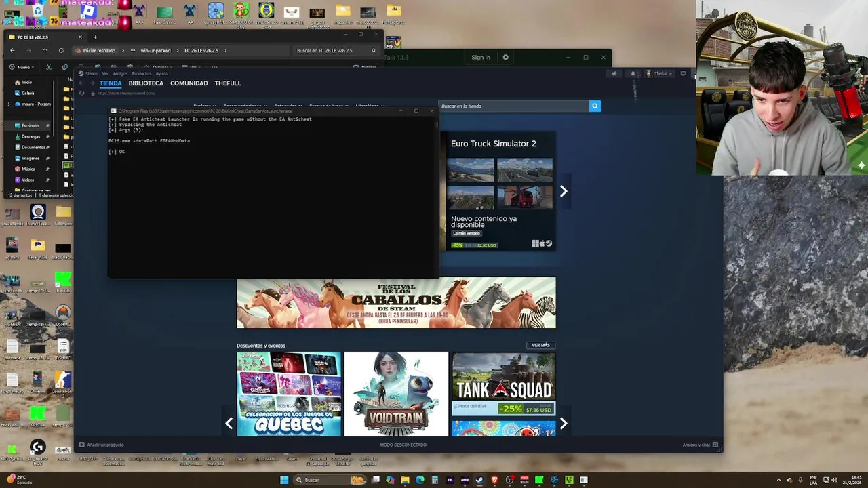Click the Windows taskbar Buscar box
Screen dimensions: 868x488
pos(330,480)
